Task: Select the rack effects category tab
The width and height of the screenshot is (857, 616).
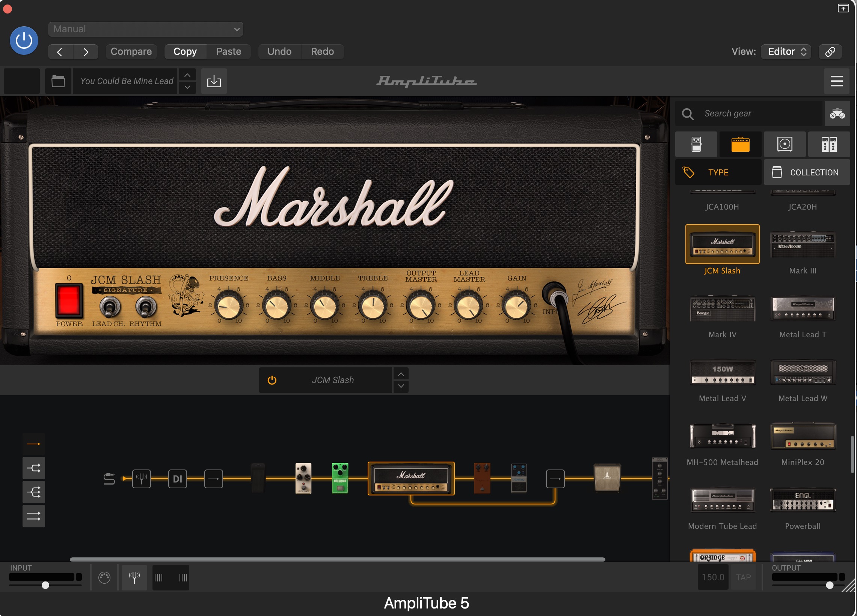Action: 829,144
